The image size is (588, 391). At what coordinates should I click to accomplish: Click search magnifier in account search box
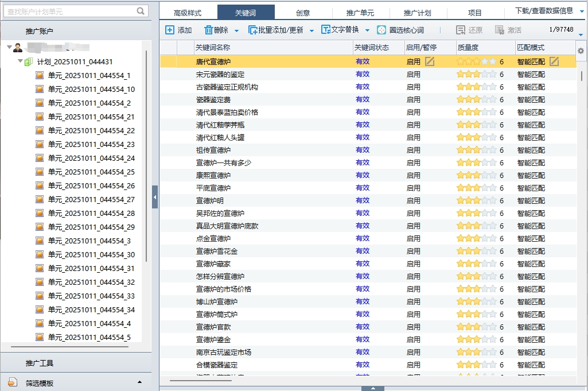pos(141,11)
